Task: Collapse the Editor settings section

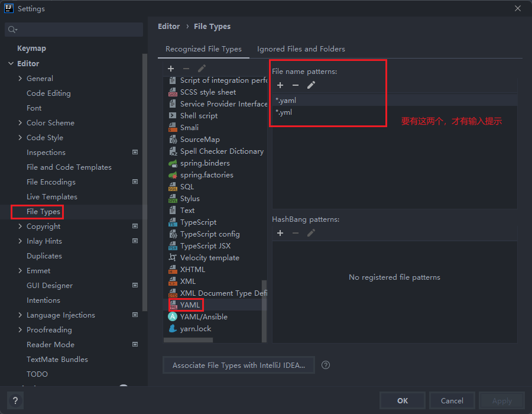Action: (x=11, y=63)
